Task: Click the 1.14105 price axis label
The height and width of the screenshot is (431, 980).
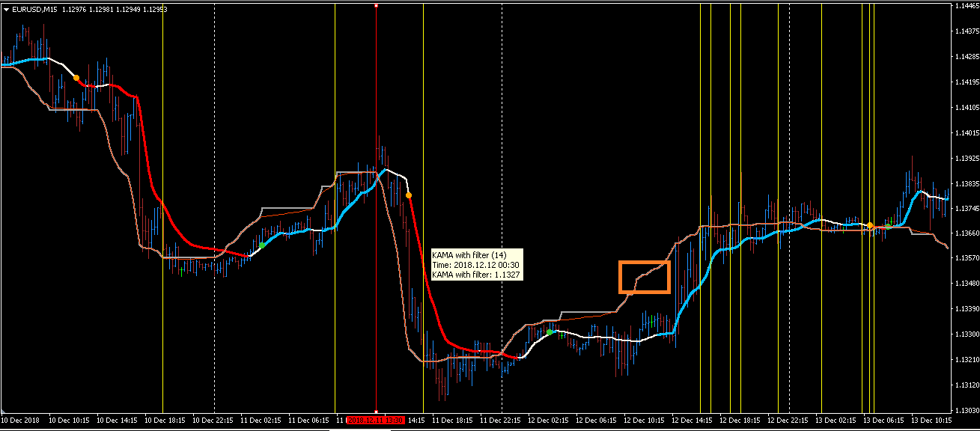Action: tap(967, 107)
